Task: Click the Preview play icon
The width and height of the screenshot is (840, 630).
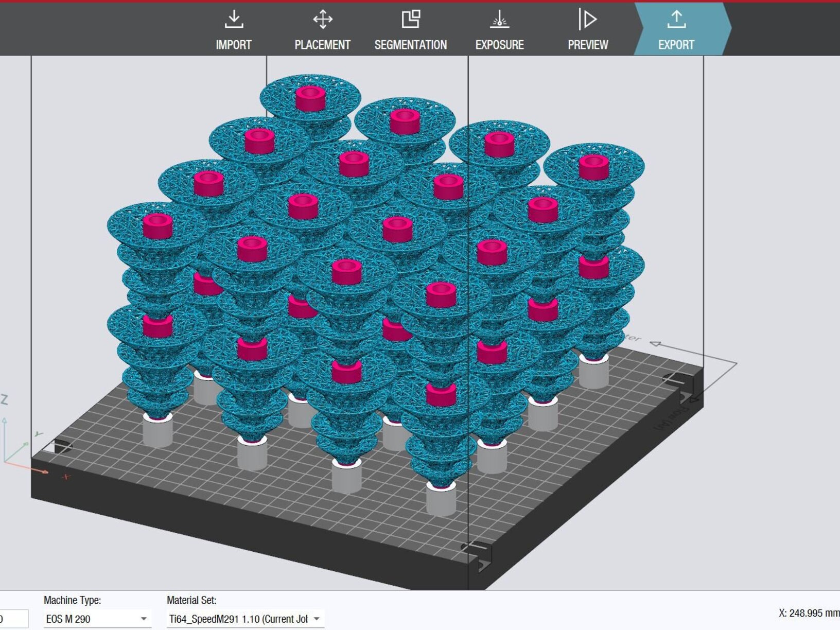Action: [x=587, y=20]
